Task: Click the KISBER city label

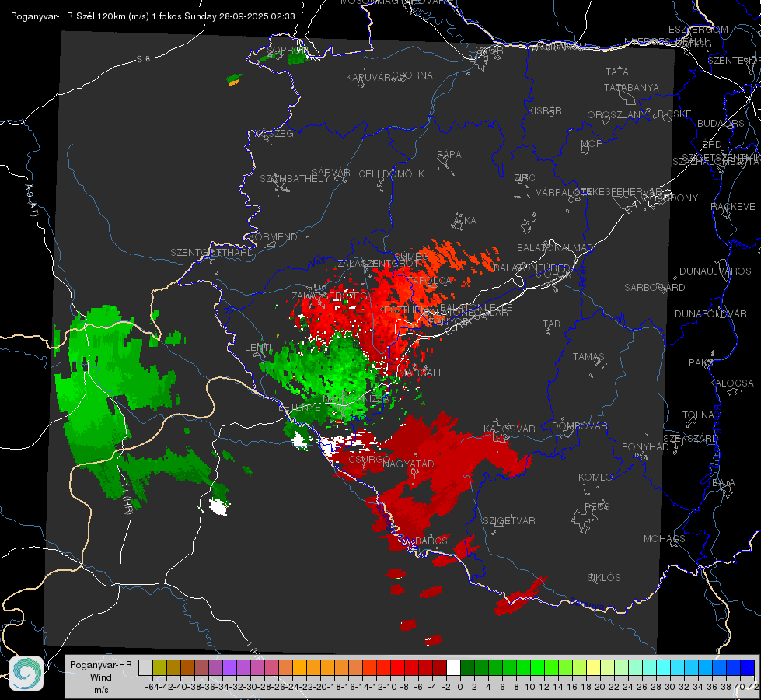Action: click(x=545, y=110)
